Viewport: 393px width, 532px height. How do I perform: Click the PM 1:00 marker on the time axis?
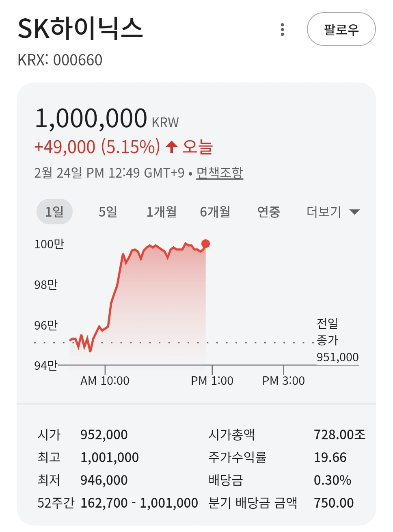(x=212, y=380)
